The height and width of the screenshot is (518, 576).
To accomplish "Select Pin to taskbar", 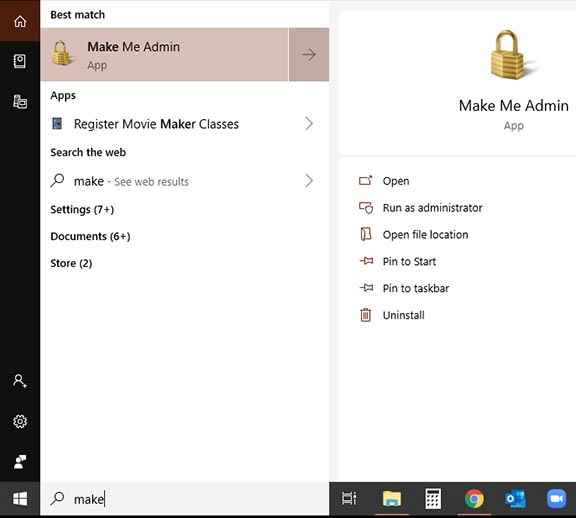I will click(x=404, y=288).
